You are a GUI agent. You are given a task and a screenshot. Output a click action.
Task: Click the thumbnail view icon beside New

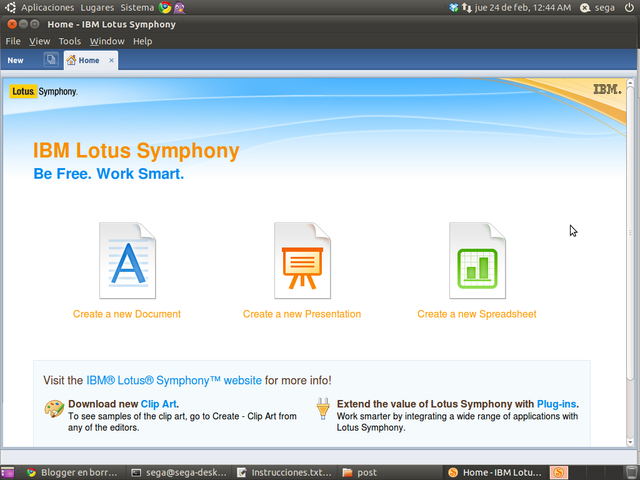pyautogui.click(x=51, y=60)
